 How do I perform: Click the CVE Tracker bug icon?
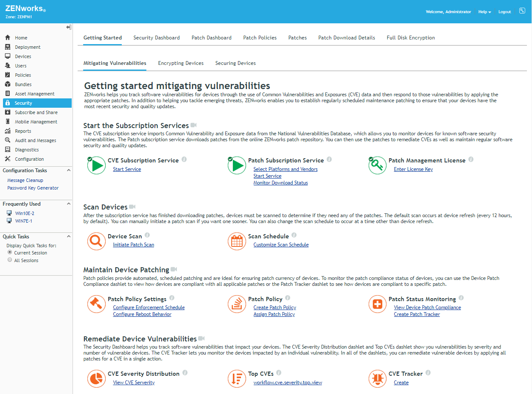pos(377,379)
